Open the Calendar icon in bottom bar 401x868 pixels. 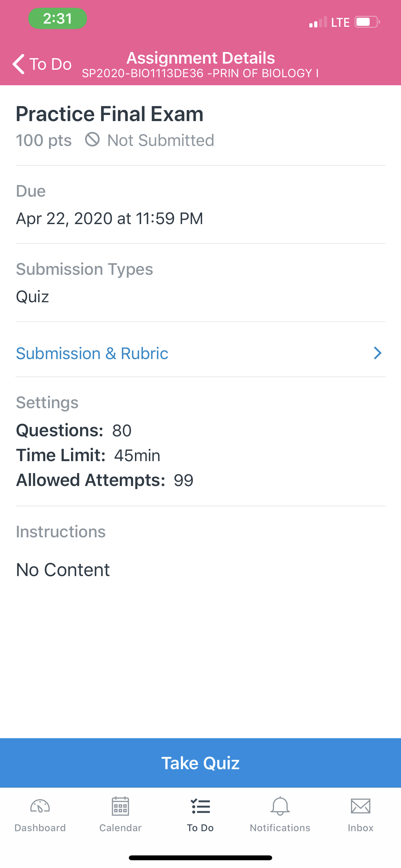(x=120, y=806)
